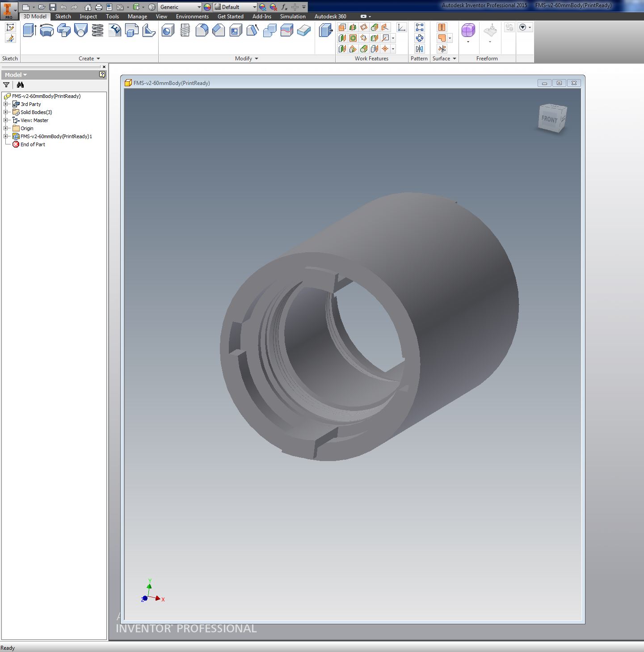644x652 pixels.
Task: Select the Coil tool
Action: click(97, 30)
